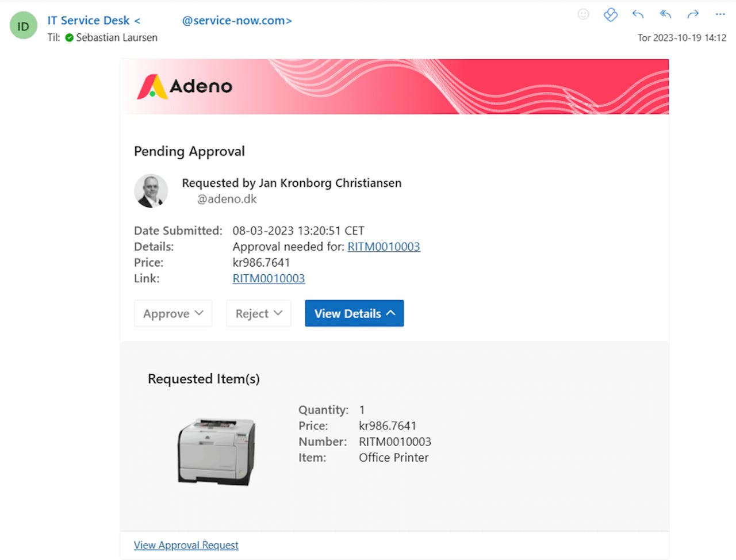Screen dimensions: 736x560
Task: Open the More actions ellipsis menu
Action: 720,14
